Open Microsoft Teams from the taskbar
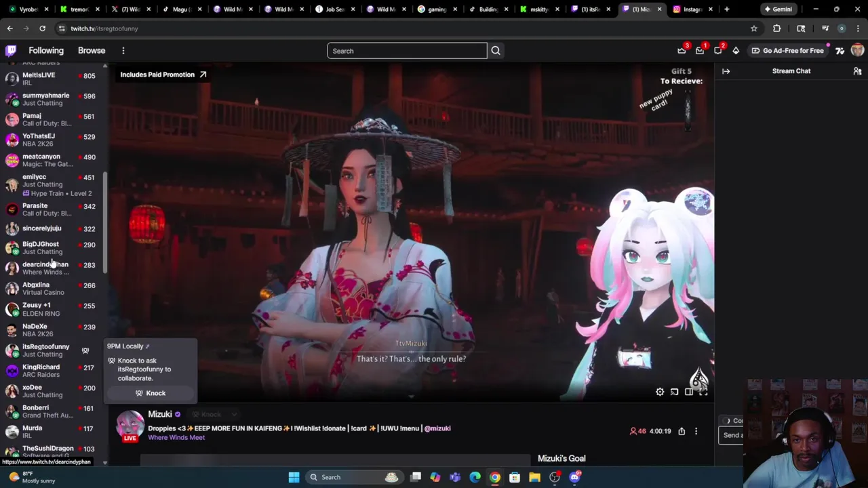This screenshot has height=488, width=868. click(455, 477)
